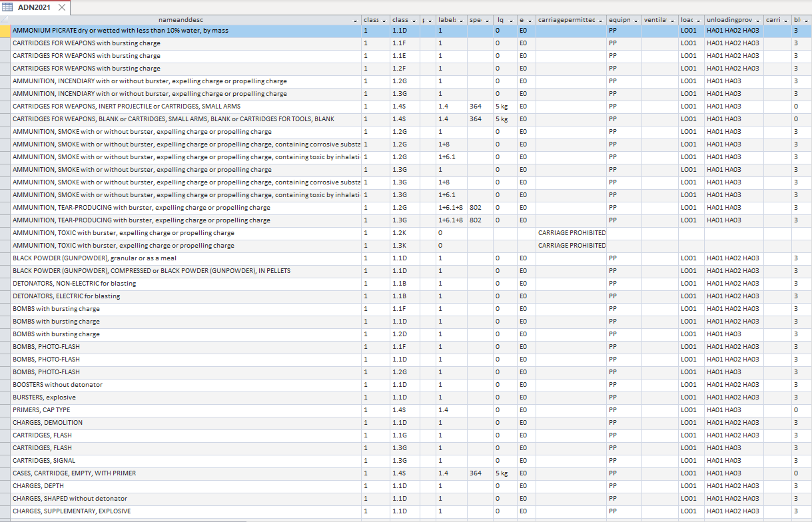Select a 5 kg cell in the lq column
The image size is (812, 522).
pos(504,106)
